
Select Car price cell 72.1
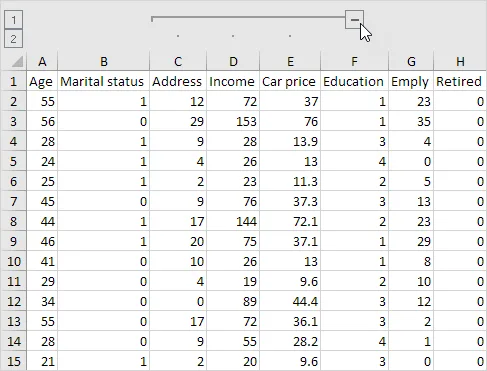pos(290,221)
